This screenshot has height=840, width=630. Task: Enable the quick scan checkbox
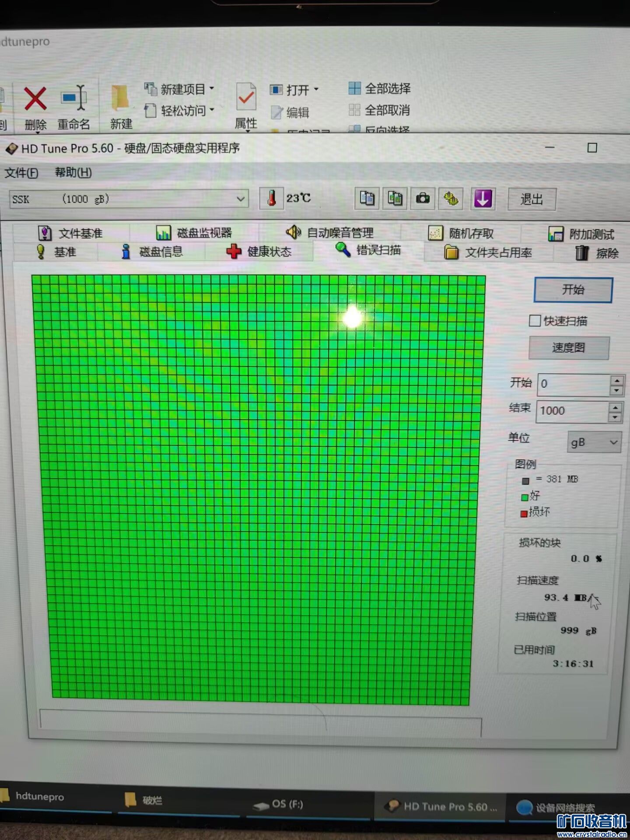(x=534, y=321)
